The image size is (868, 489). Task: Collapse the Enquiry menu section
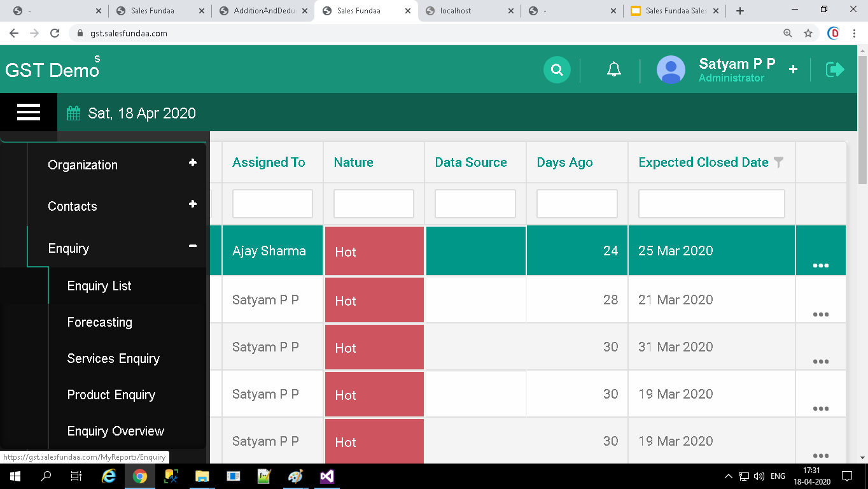tap(192, 246)
